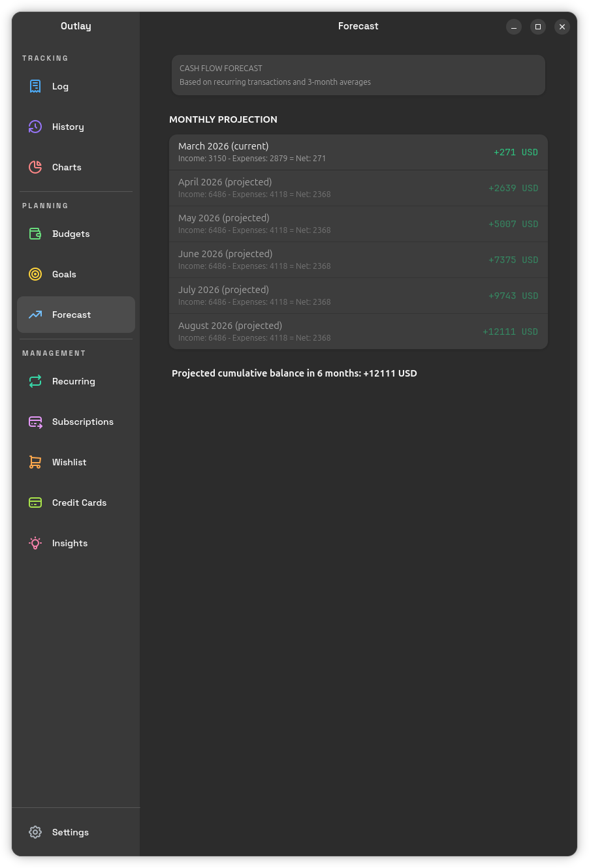589x868 pixels.
Task: Click the Settings gear icon
Action: tap(35, 832)
